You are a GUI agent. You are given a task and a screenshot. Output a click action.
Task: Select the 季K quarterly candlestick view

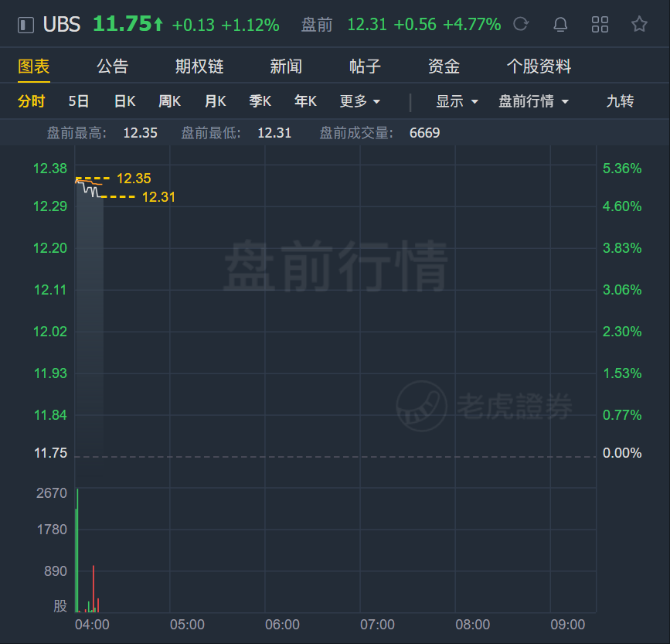[x=260, y=101]
